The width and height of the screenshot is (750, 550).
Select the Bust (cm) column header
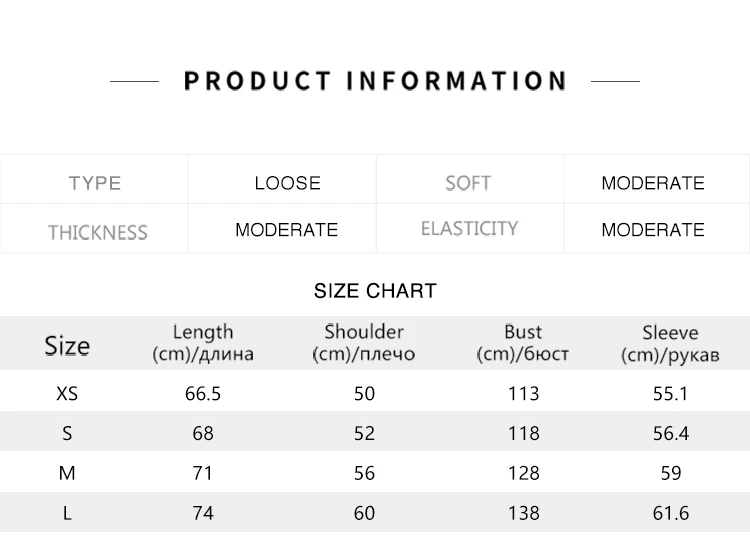[x=523, y=342]
